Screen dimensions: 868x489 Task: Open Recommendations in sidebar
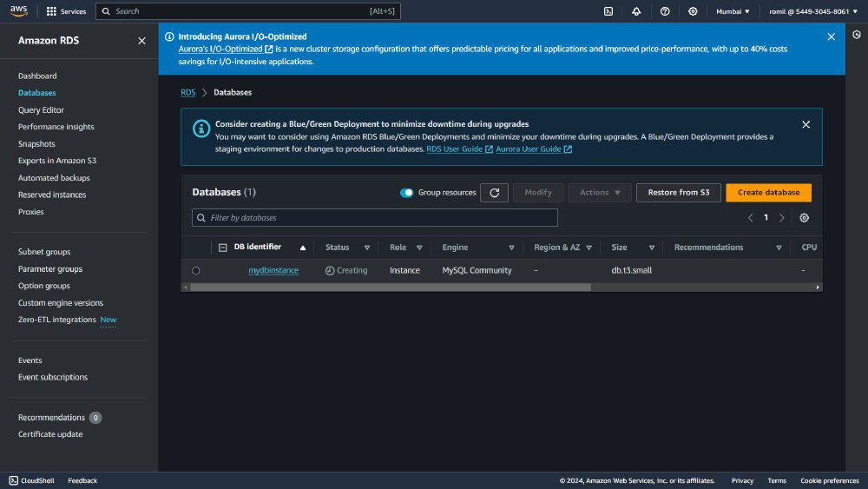coord(51,418)
